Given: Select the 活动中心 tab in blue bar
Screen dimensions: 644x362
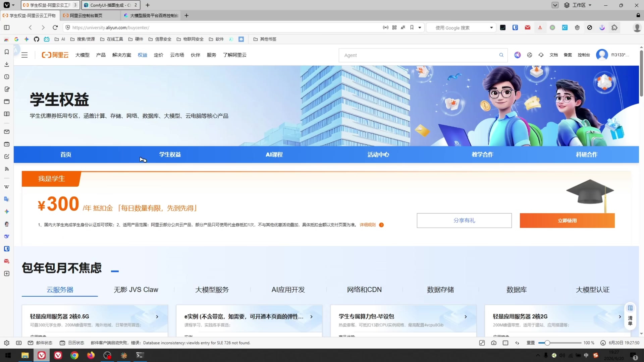Looking at the screenshot, I should (x=378, y=155).
